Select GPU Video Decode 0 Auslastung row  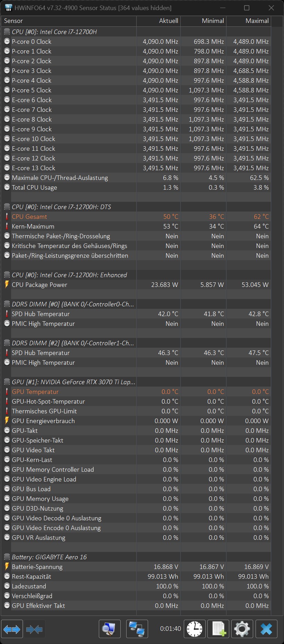tap(136, 518)
